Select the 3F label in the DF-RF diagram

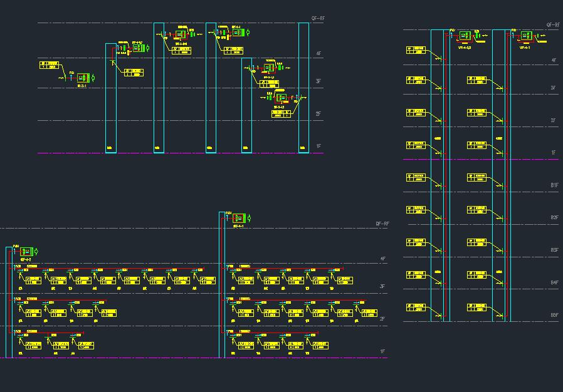pos(383,286)
